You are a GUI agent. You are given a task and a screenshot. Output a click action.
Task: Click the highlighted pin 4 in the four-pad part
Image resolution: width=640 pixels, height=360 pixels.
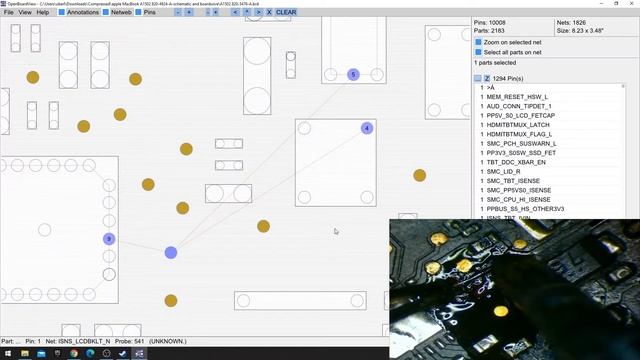tap(367, 128)
